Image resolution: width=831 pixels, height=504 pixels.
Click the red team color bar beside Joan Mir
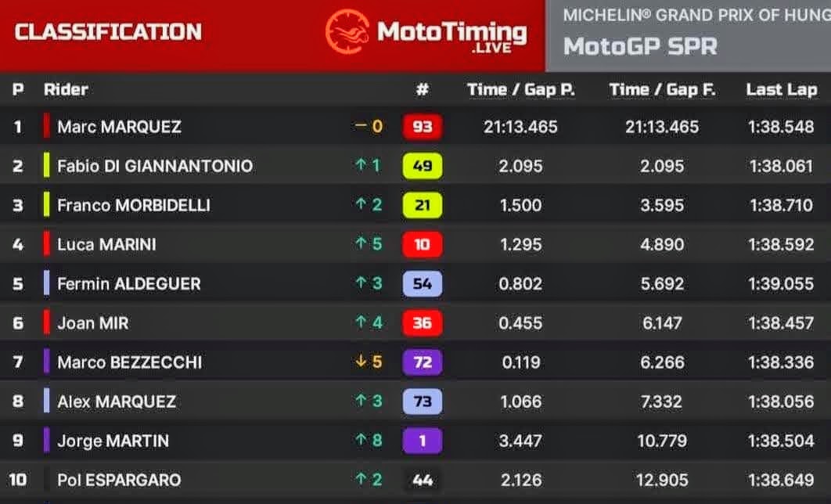click(47, 322)
